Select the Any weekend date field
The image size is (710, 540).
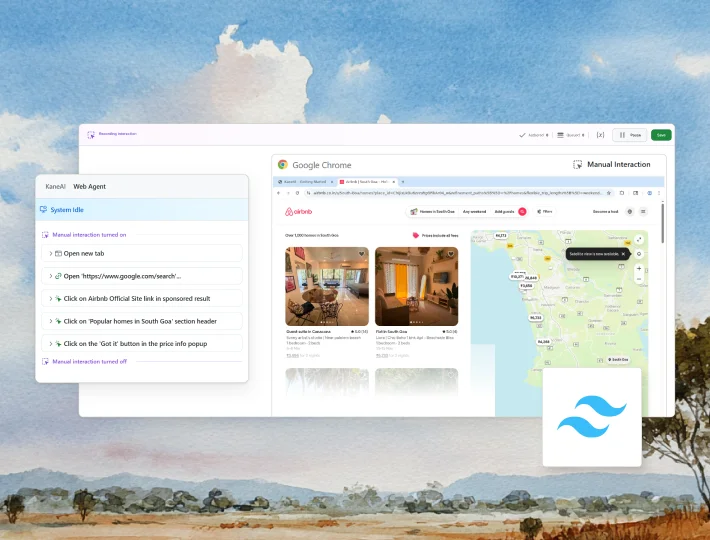pyautogui.click(x=474, y=211)
